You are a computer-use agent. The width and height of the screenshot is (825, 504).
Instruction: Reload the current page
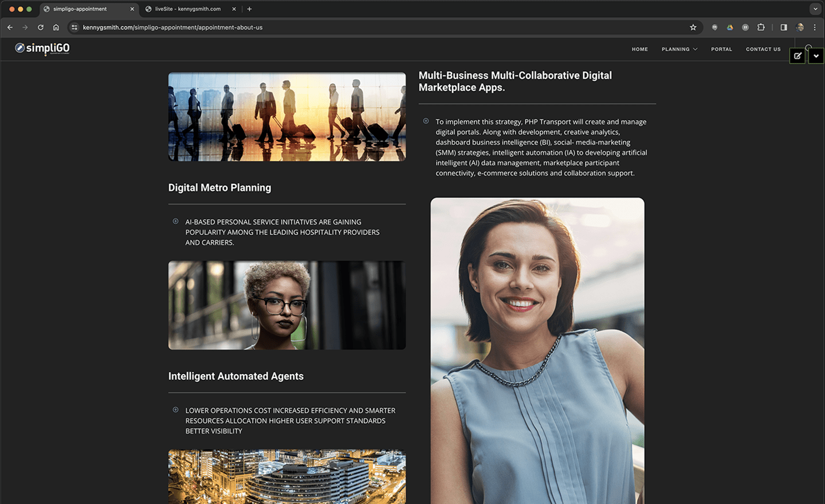(41, 27)
